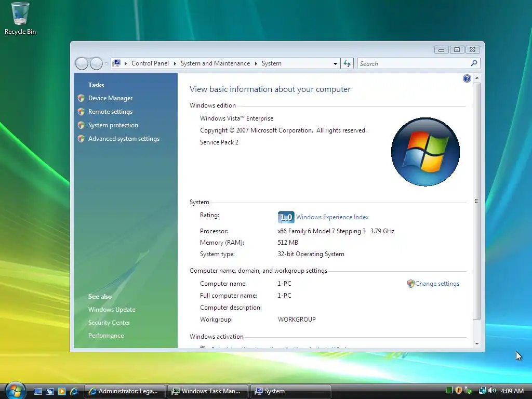Image resolution: width=532 pixels, height=399 pixels.
Task: Switch to Administrator: Lega... taskbar window
Action: [x=124, y=391]
